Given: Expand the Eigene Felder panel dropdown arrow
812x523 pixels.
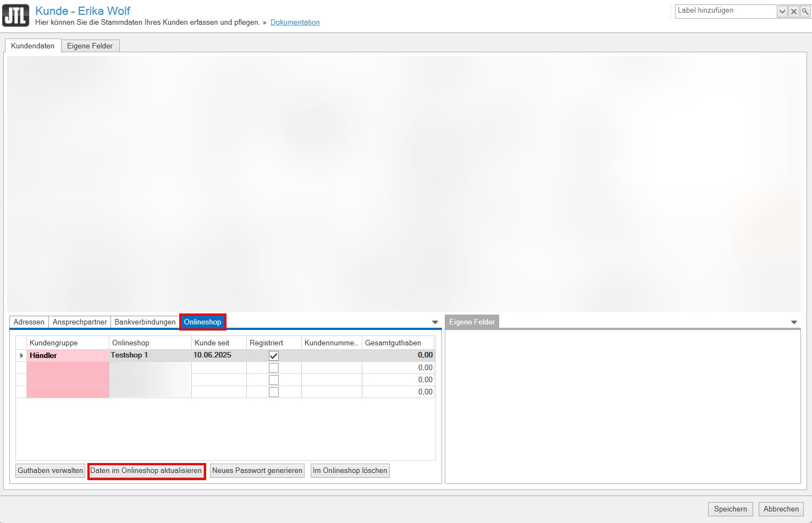Looking at the screenshot, I should [x=794, y=322].
